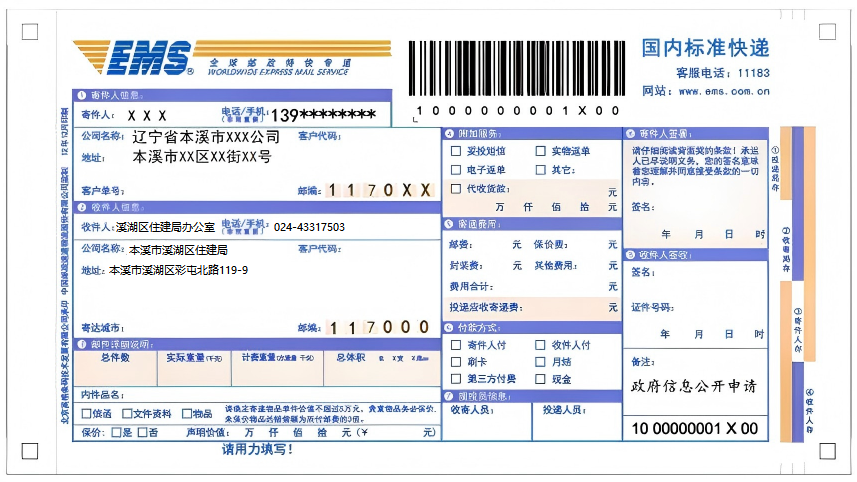
Task: Select 刷卡 payment checkbox
Action: pos(456,362)
